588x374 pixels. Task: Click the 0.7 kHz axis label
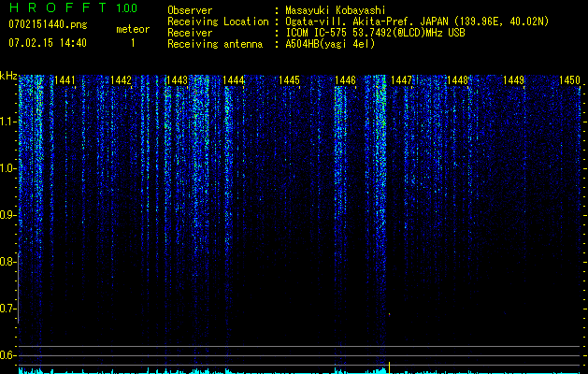coord(7,309)
